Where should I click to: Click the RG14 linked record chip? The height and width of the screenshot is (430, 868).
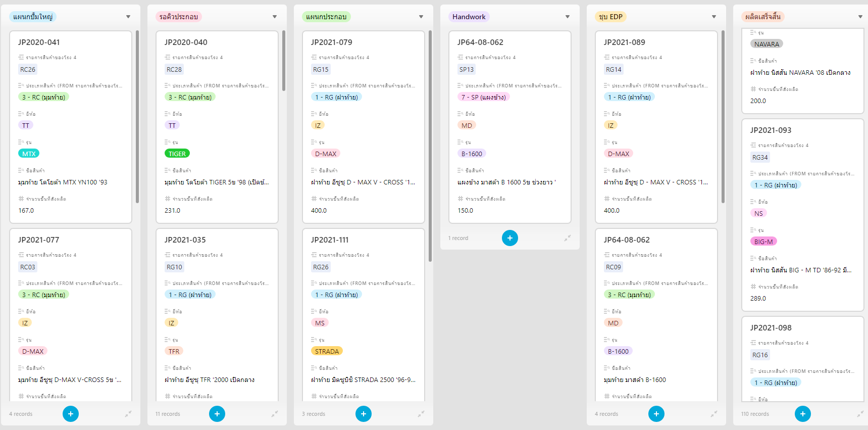coord(614,69)
